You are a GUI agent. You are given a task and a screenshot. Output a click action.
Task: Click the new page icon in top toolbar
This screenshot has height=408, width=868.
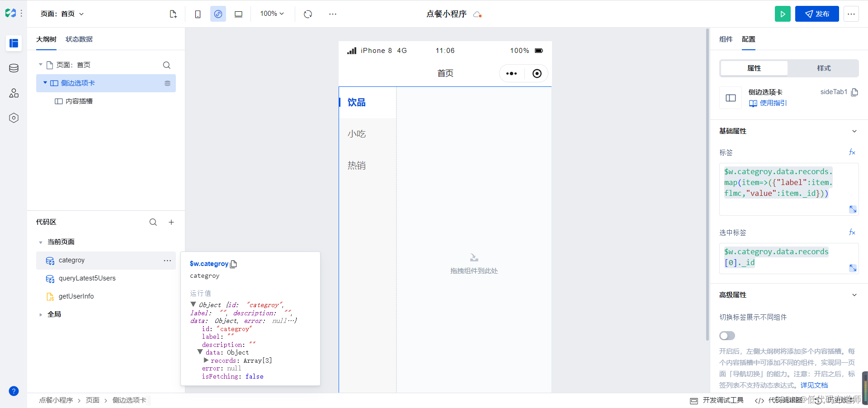pos(173,14)
